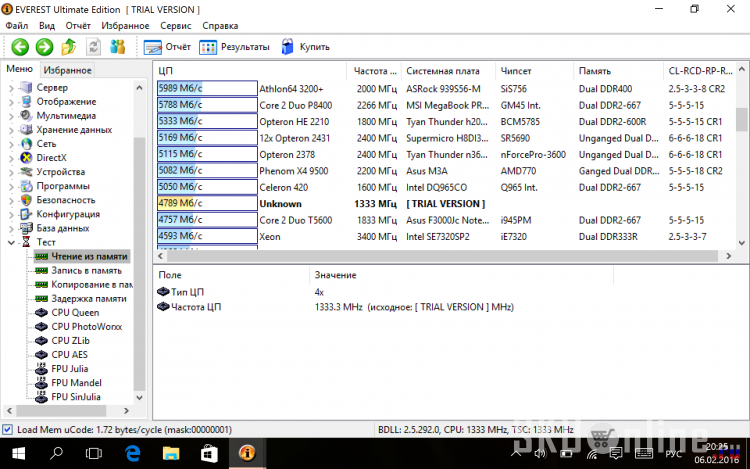Expand the Отображение tree node

[11, 102]
